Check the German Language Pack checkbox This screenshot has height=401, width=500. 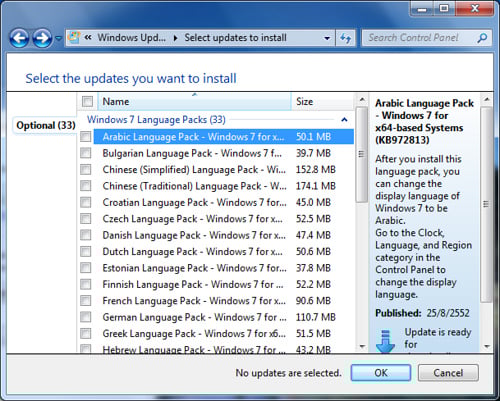tap(85, 317)
